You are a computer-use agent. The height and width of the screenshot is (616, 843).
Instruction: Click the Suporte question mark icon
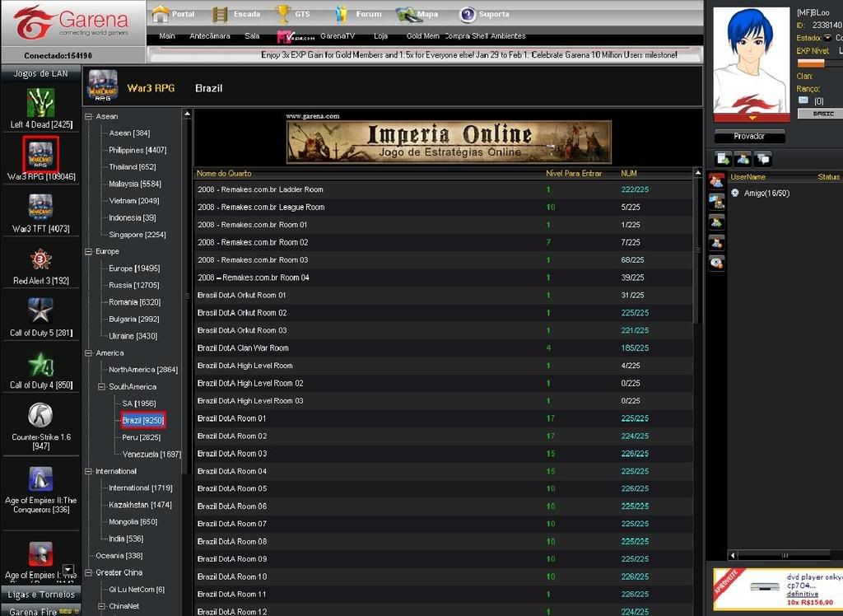pyautogui.click(x=468, y=15)
